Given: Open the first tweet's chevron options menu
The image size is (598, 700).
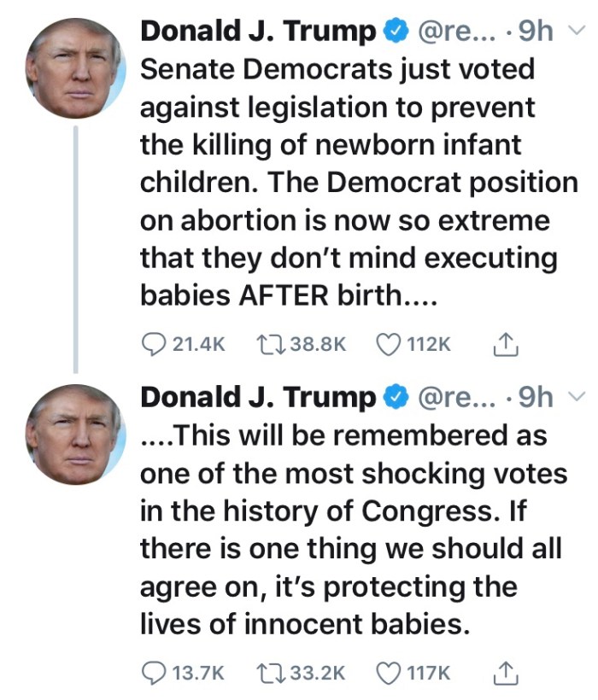Looking at the screenshot, I should (577, 31).
